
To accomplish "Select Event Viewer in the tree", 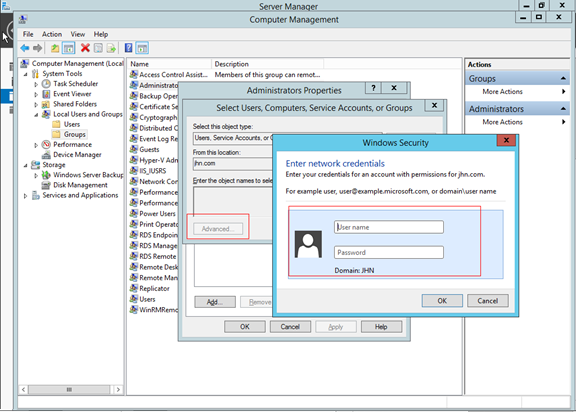I will pyautogui.click(x=72, y=94).
